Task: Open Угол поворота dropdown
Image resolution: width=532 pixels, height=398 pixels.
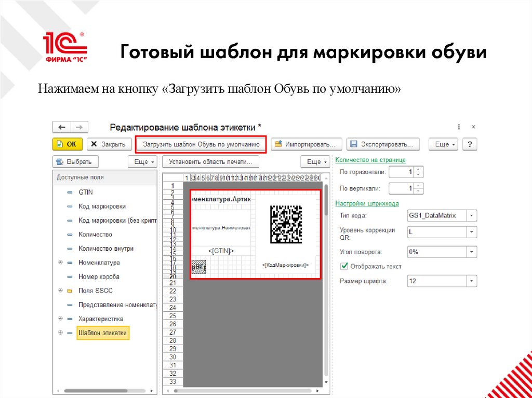Action: (x=472, y=252)
